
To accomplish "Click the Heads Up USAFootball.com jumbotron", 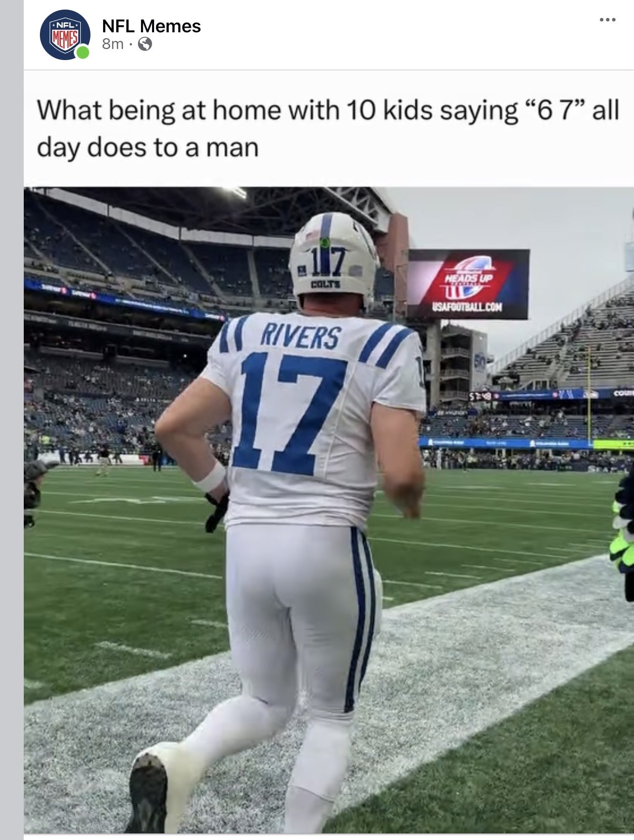I will pyautogui.click(x=468, y=284).
